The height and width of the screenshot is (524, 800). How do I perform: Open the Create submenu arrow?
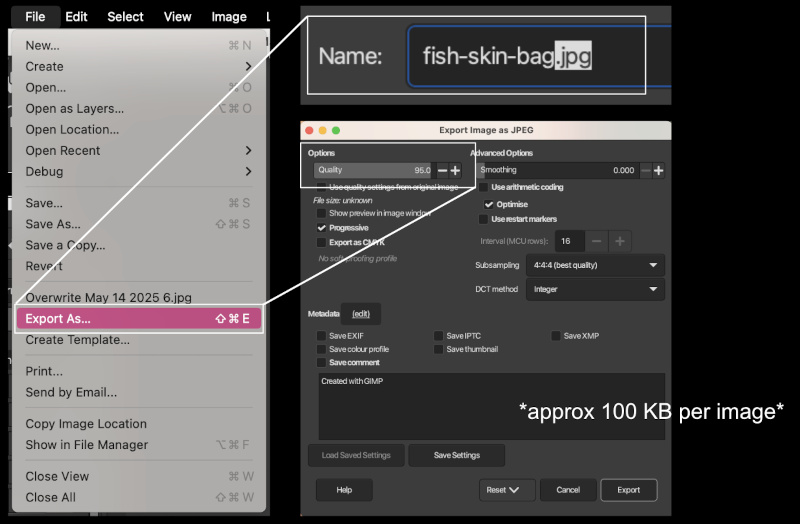pos(248,66)
